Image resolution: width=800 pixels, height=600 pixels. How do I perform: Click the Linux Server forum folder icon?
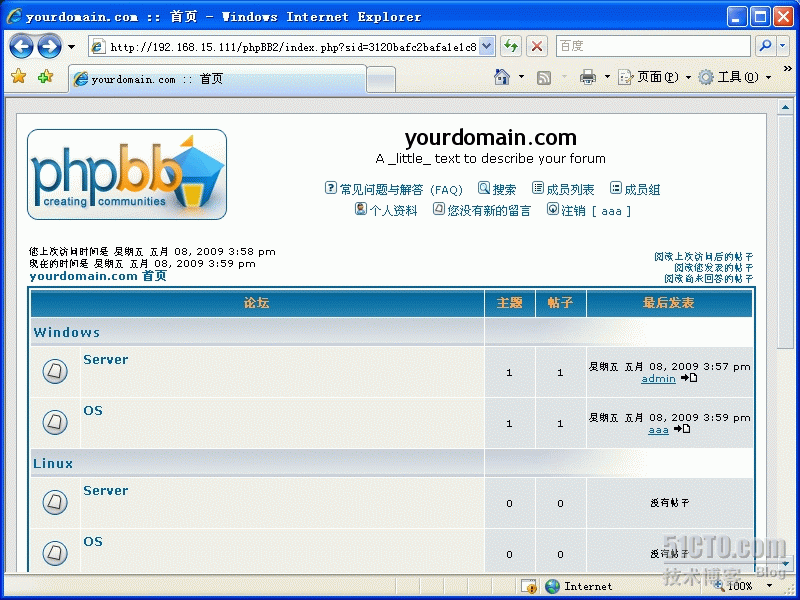[55, 503]
